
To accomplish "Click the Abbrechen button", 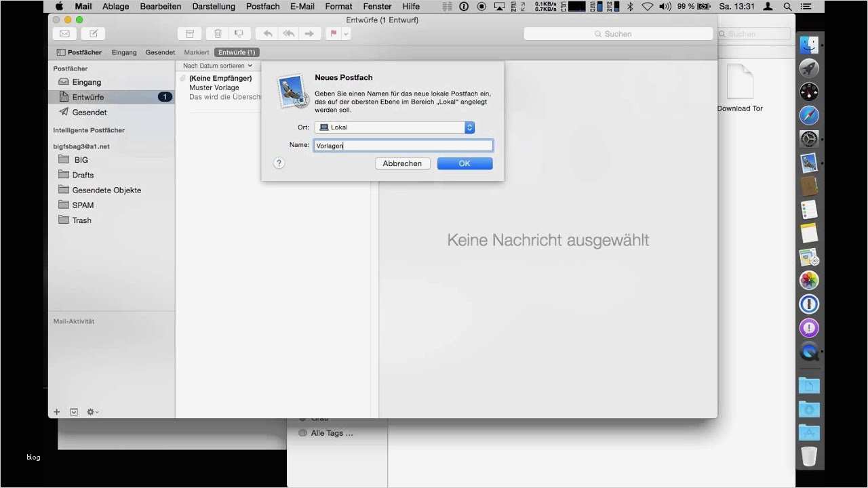I will (402, 163).
